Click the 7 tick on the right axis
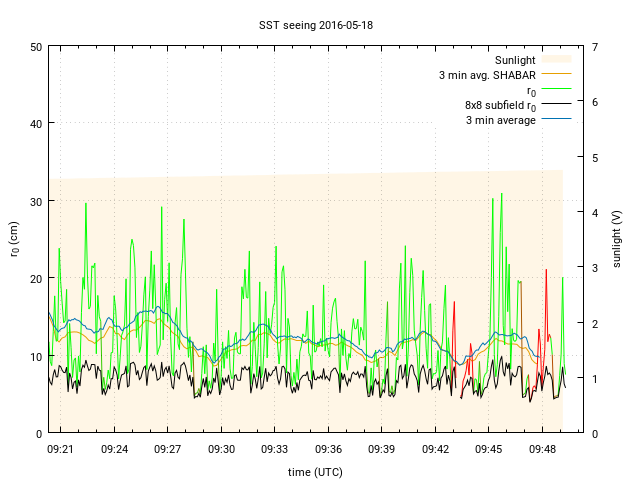 pos(595,47)
